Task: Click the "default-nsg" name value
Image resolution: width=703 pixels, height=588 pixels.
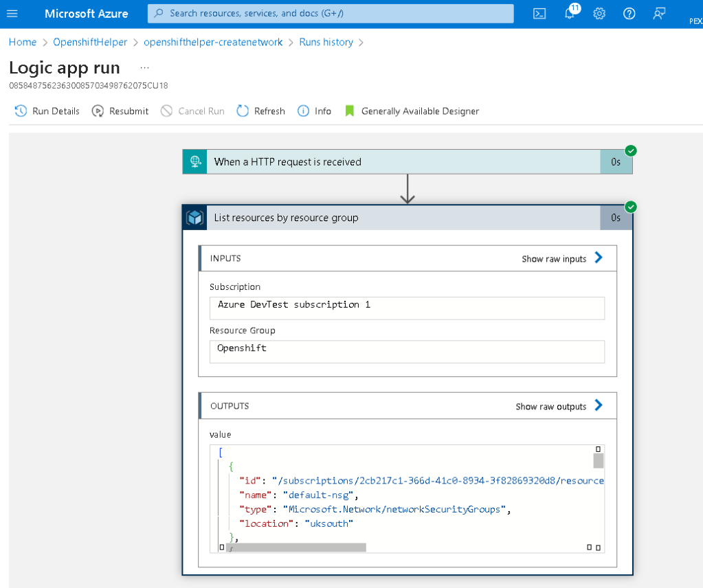Action: (318, 495)
